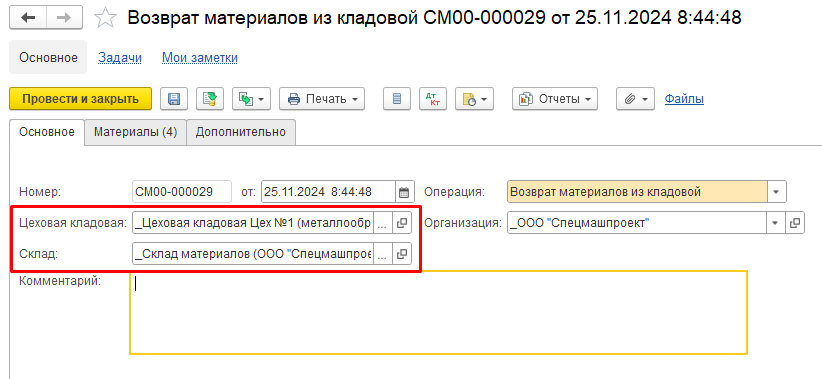The image size is (822, 379).
Task: Open the Мои заметки link
Action: (200, 58)
